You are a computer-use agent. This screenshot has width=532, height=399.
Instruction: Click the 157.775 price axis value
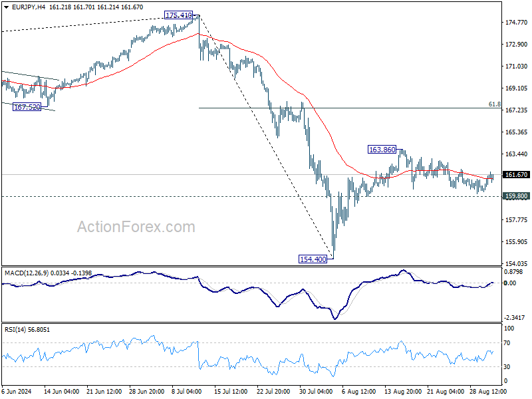tap(516, 220)
